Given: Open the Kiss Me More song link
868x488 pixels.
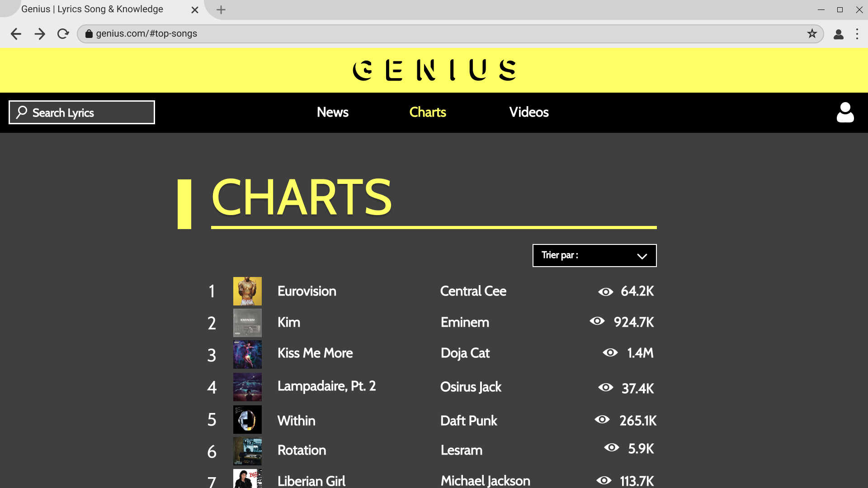Looking at the screenshot, I should coord(315,353).
